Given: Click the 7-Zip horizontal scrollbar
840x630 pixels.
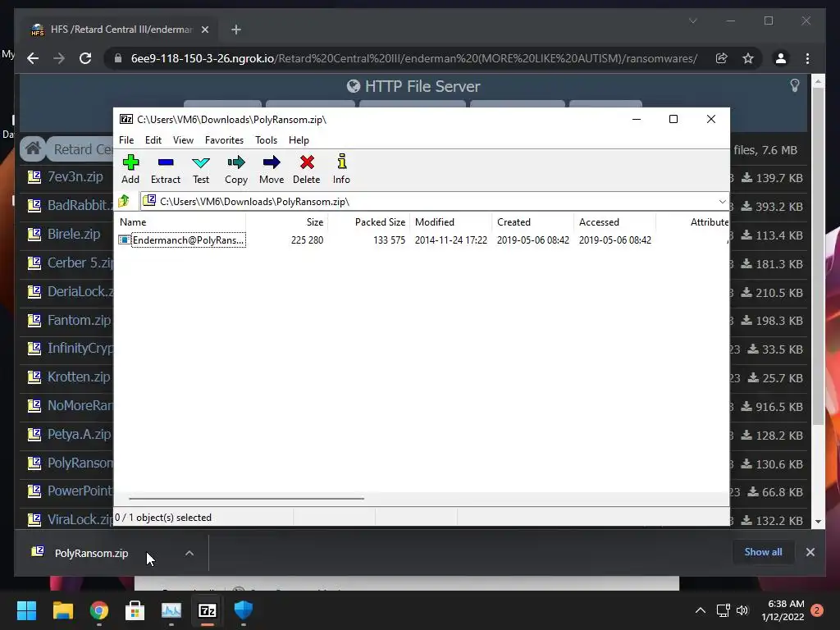Looking at the screenshot, I should pyautogui.click(x=246, y=498).
